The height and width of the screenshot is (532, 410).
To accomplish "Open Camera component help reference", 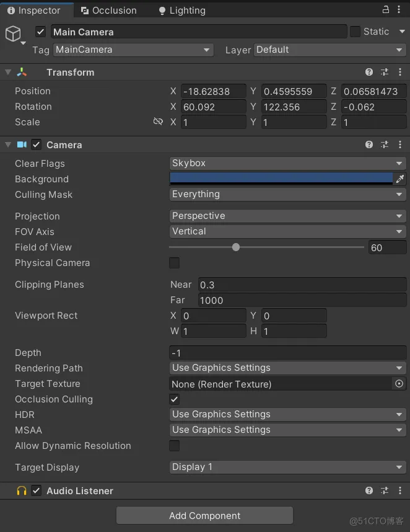I will [369, 144].
